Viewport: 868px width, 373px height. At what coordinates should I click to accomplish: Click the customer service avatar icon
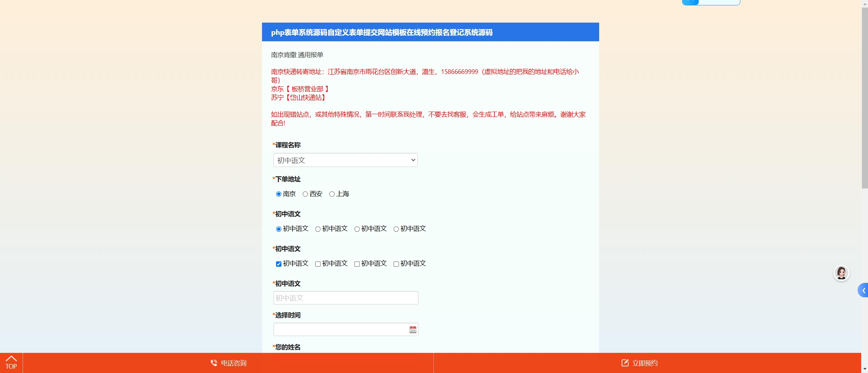[x=841, y=273]
